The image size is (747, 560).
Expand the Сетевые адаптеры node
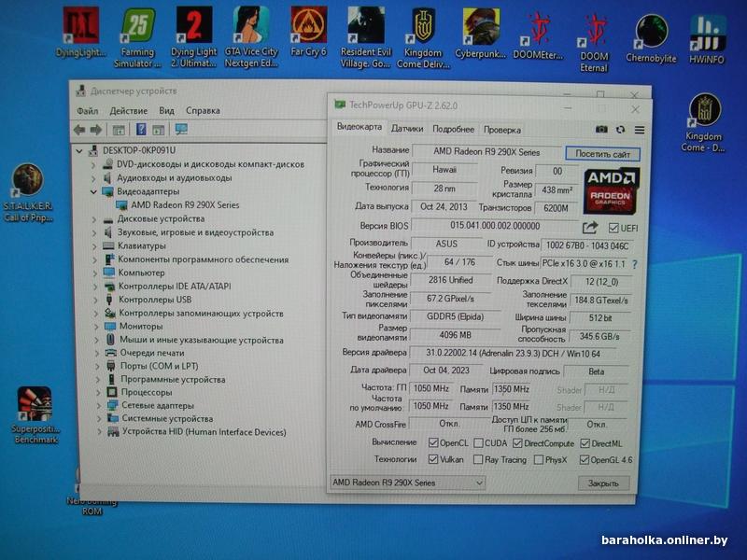click(x=99, y=406)
